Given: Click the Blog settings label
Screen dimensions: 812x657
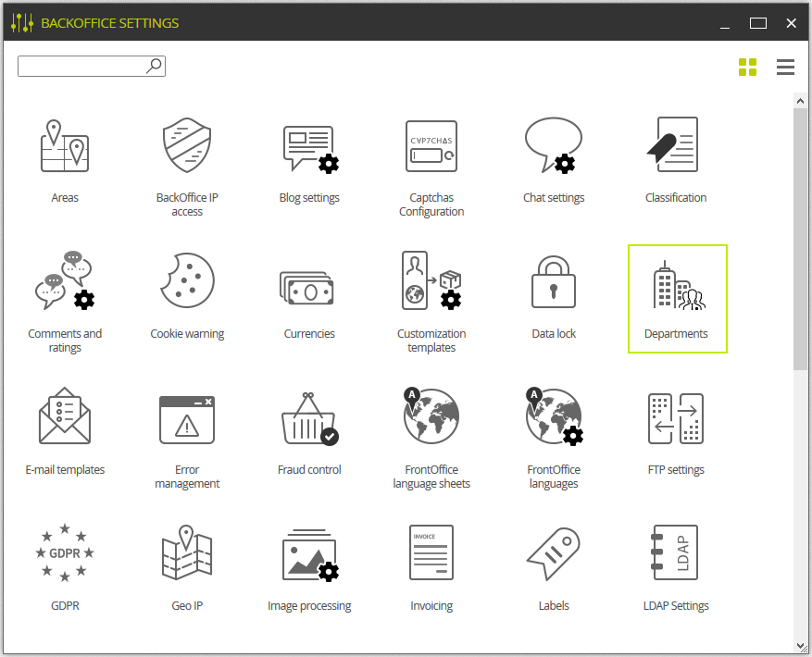Looking at the screenshot, I should pyautogui.click(x=309, y=198).
